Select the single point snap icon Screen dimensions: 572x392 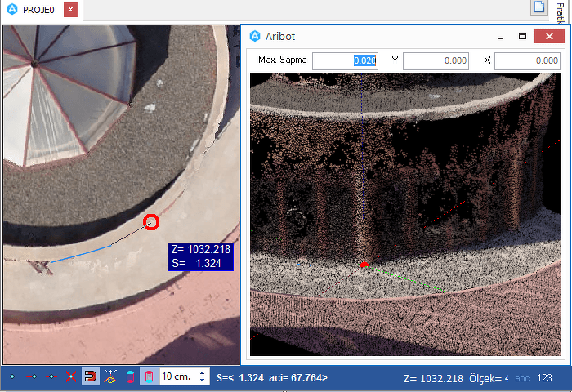pyautogui.click(x=11, y=377)
